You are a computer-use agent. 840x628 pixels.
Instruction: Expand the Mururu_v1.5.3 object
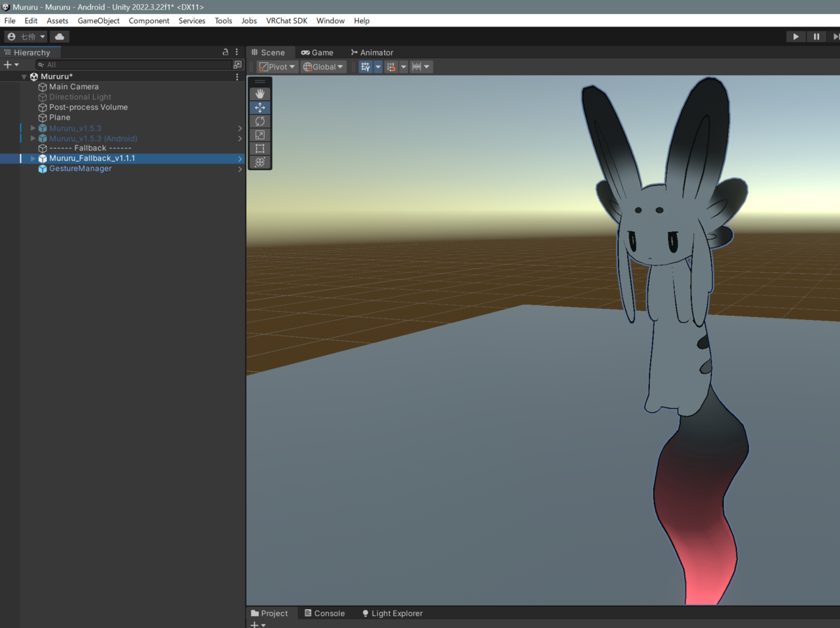pyautogui.click(x=33, y=128)
